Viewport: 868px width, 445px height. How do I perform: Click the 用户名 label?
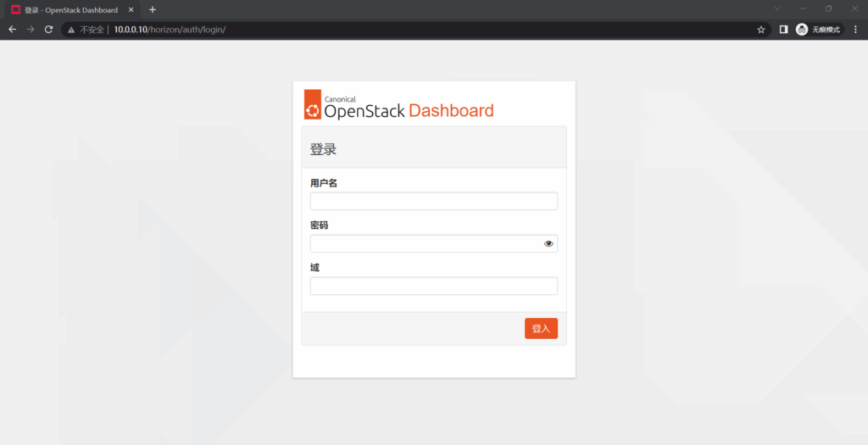pyautogui.click(x=324, y=183)
